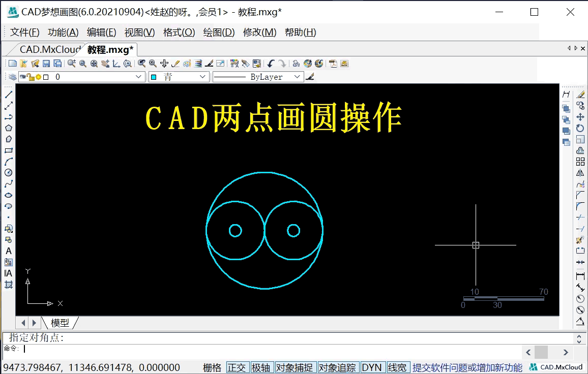The height and width of the screenshot is (374, 588).
Task: Select the Spline curve tool
Action: click(x=9, y=184)
